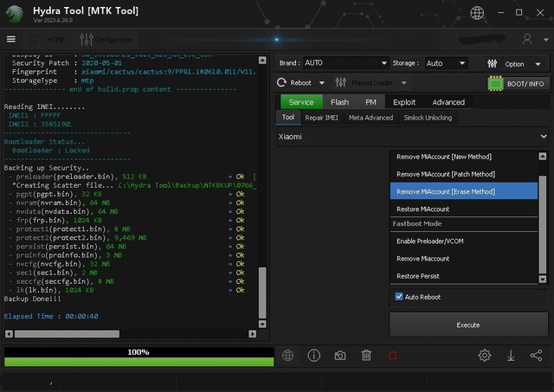Click the red stop icon
The image size is (554, 392).
392,356
